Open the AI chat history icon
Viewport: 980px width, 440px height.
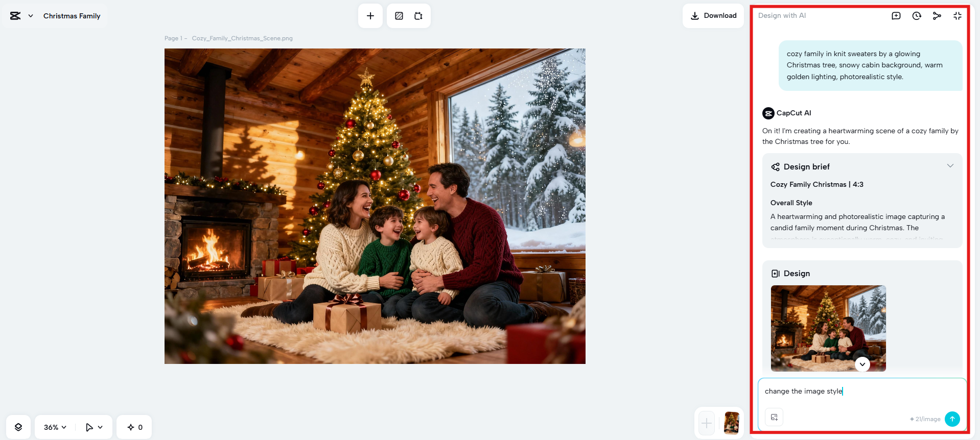[917, 16]
